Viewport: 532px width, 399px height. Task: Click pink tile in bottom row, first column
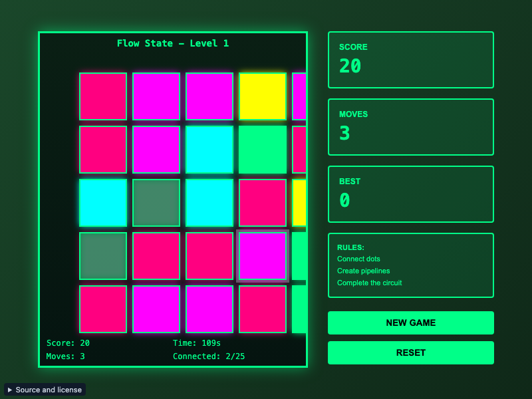pyautogui.click(x=103, y=309)
